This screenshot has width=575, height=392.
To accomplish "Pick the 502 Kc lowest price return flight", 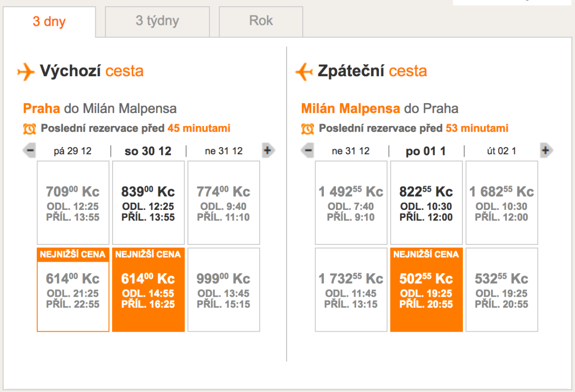I will [426, 289].
